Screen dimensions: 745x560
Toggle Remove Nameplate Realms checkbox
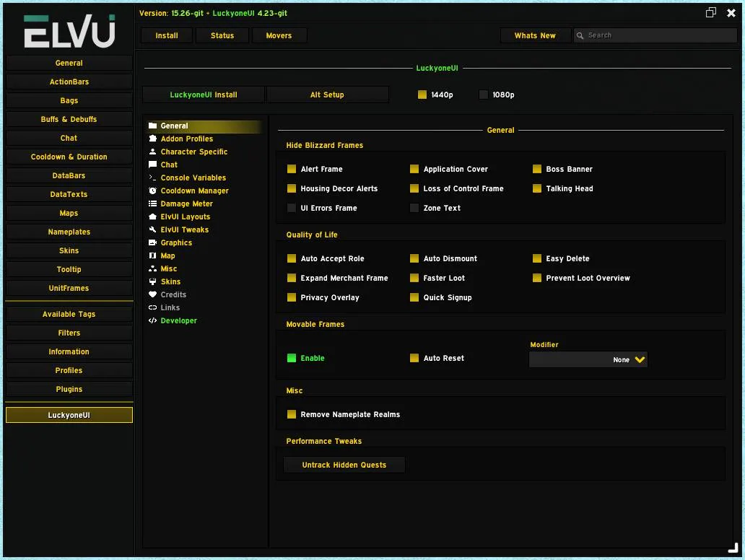(292, 415)
